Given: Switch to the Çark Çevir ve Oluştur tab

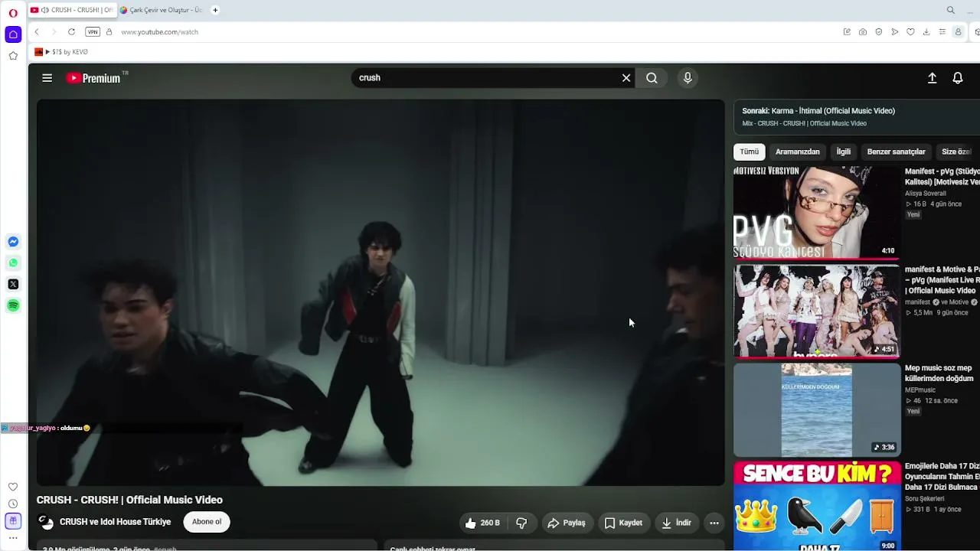Looking at the screenshot, I should 161,10.
